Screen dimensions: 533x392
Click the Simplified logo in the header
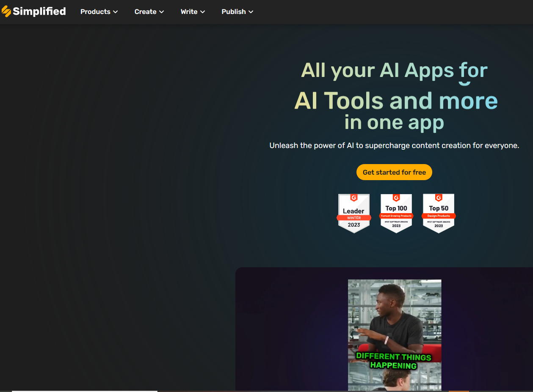coord(34,11)
